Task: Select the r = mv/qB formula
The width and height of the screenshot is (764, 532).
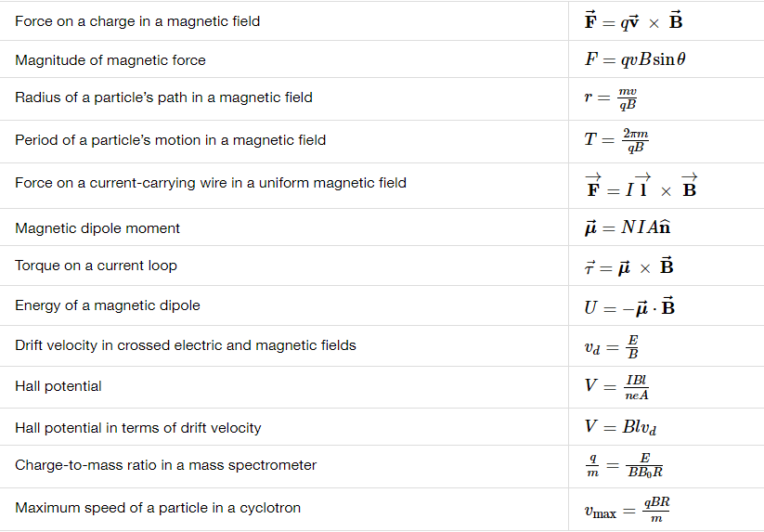Action: tap(611, 97)
